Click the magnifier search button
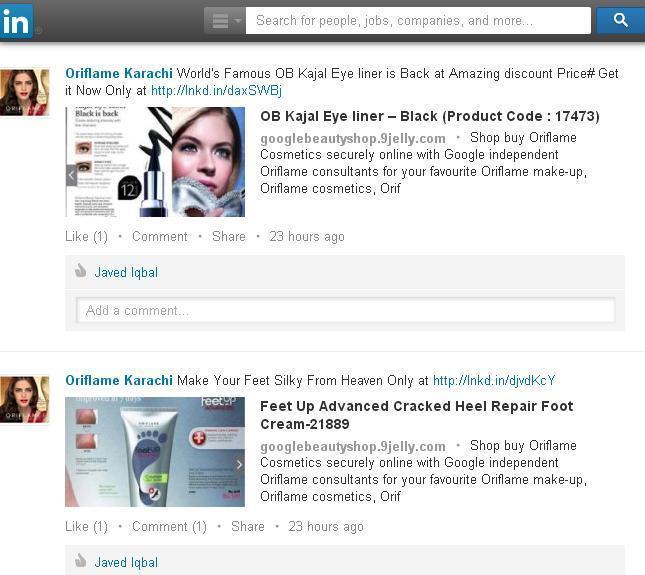This screenshot has height=575, width=645. pos(620,20)
